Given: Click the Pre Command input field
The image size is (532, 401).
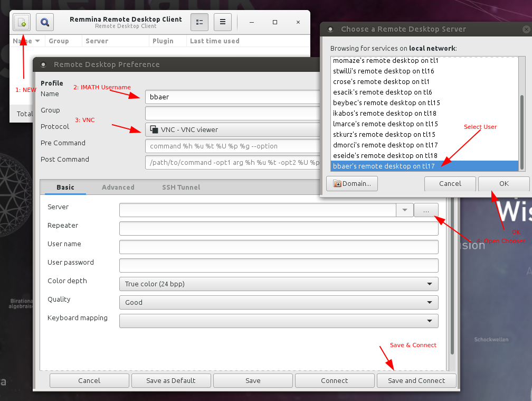Looking at the screenshot, I should pyautogui.click(x=233, y=146).
